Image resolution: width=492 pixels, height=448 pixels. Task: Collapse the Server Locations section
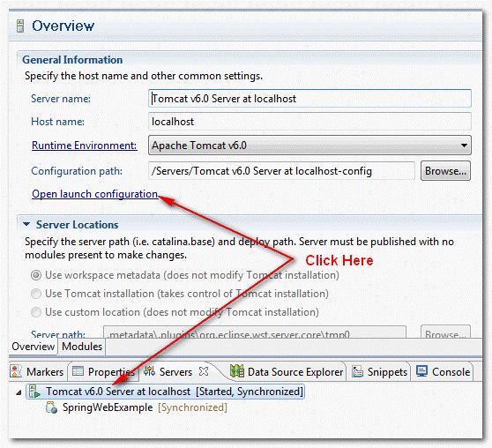[x=26, y=224]
